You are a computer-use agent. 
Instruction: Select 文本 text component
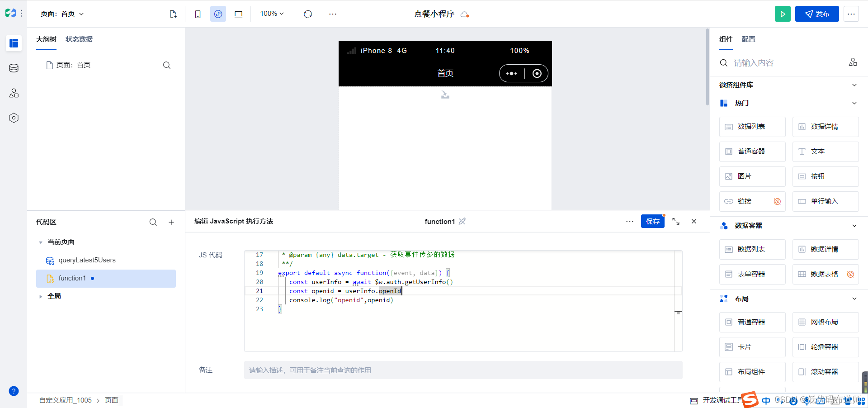[x=826, y=152]
